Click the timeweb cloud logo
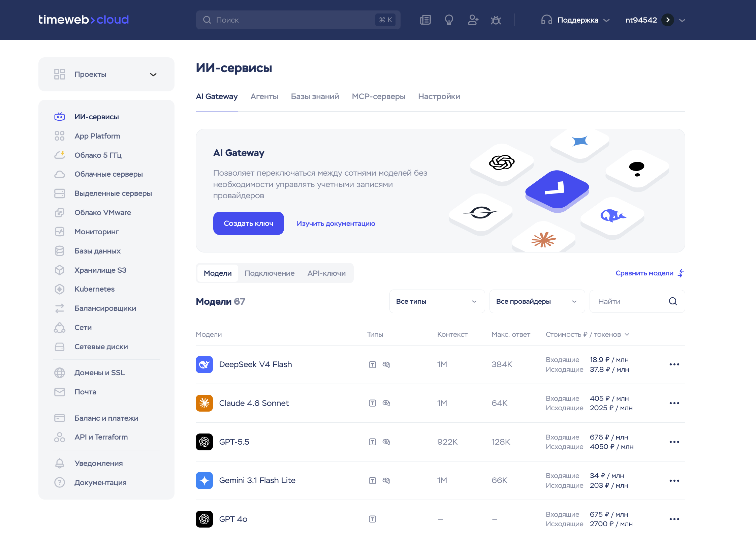The width and height of the screenshot is (756, 538). click(84, 20)
